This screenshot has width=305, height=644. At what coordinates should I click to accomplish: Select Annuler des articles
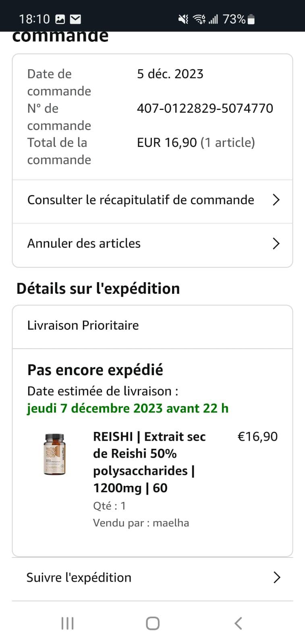pyautogui.click(x=84, y=244)
